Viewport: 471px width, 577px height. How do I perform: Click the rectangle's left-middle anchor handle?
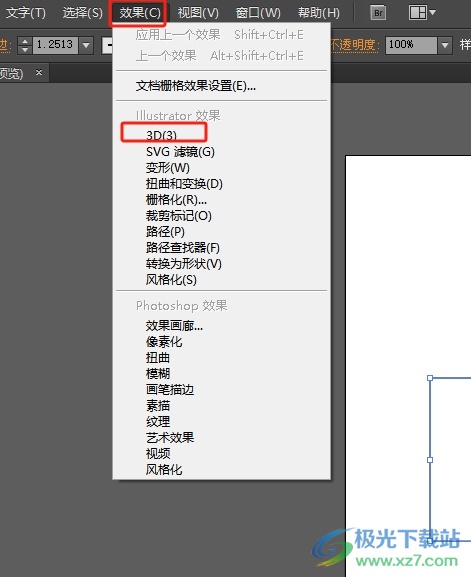click(430, 460)
